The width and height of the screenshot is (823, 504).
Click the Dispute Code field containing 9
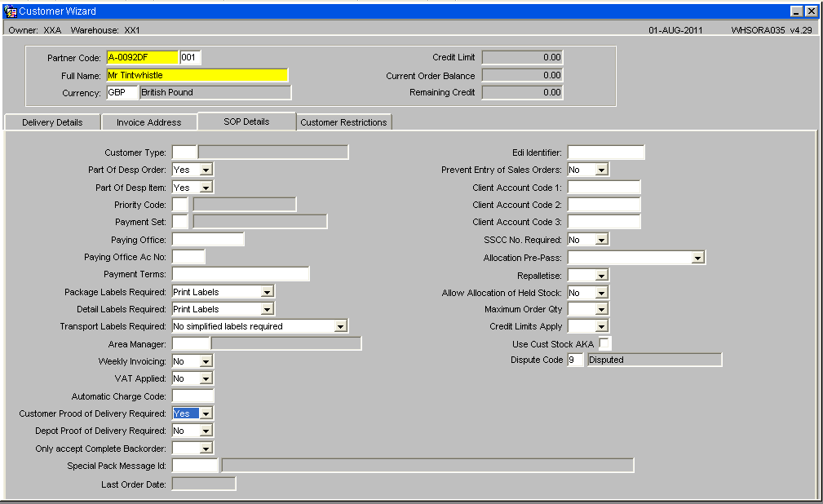click(x=575, y=360)
